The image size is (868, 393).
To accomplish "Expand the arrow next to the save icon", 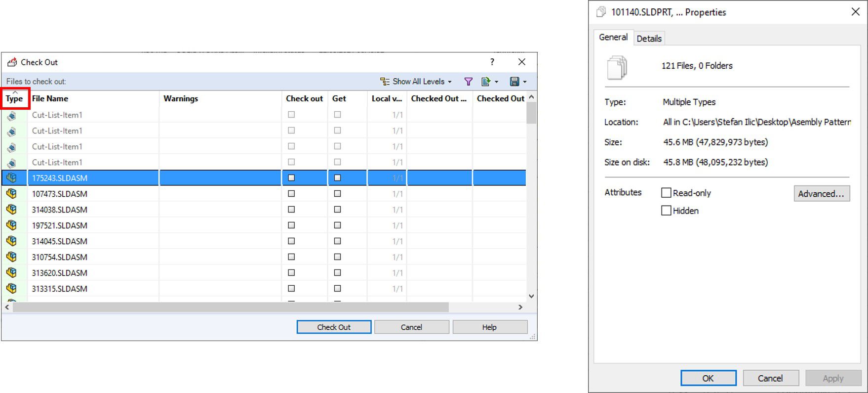I will (x=525, y=82).
